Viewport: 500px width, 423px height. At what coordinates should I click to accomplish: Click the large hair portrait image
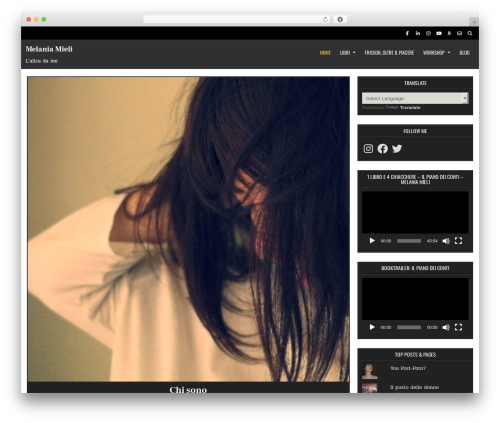pyautogui.click(x=188, y=229)
